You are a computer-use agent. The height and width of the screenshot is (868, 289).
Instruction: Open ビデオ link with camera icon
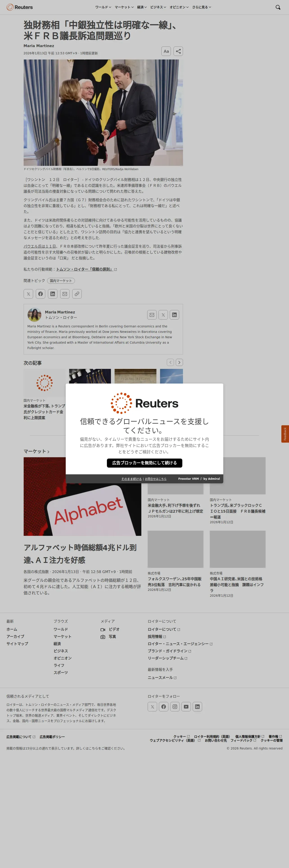(x=110, y=629)
